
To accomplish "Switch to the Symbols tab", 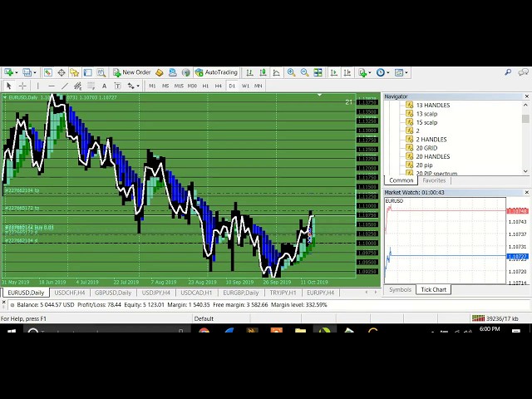I will point(400,289).
